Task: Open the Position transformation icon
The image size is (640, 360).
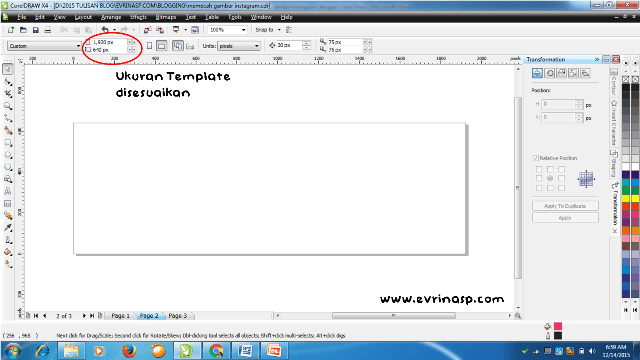Action: 537,73
